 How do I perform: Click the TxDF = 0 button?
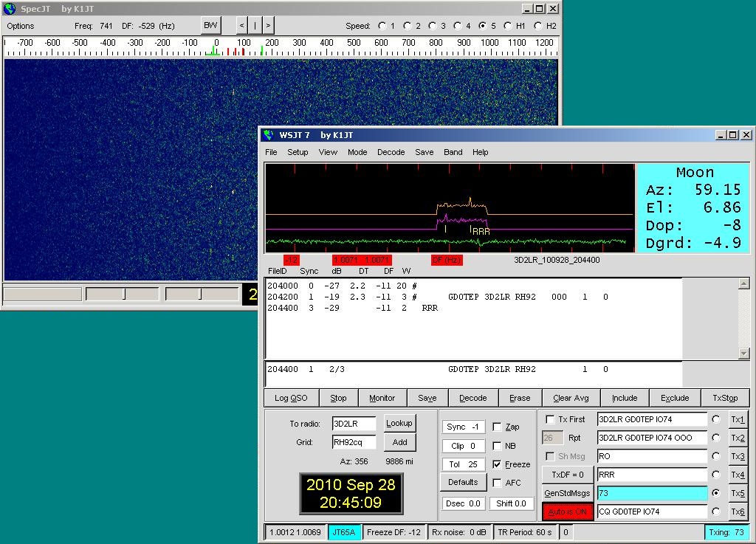tap(568, 475)
